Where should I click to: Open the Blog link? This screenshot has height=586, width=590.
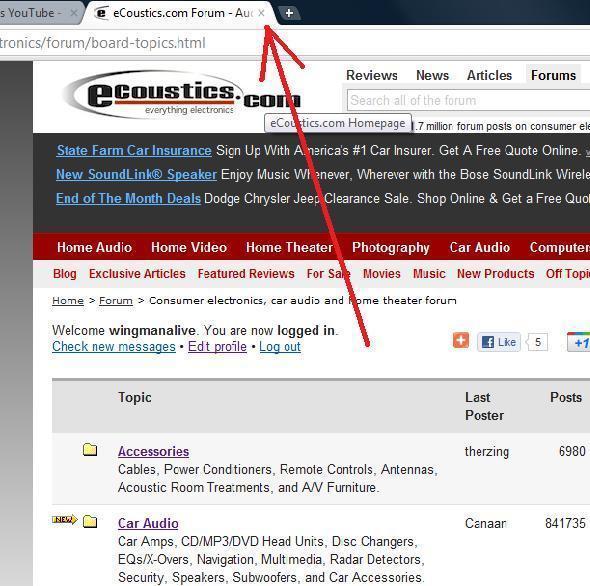click(x=65, y=274)
